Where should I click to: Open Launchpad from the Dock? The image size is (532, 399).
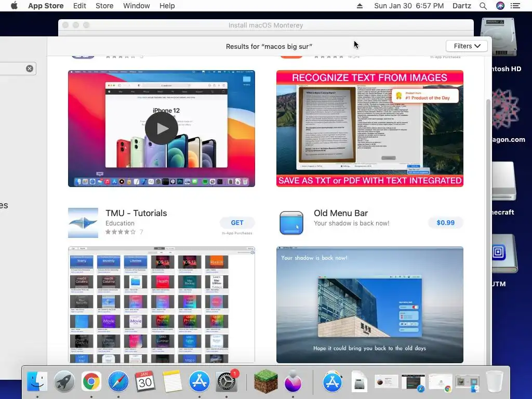coord(64,381)
